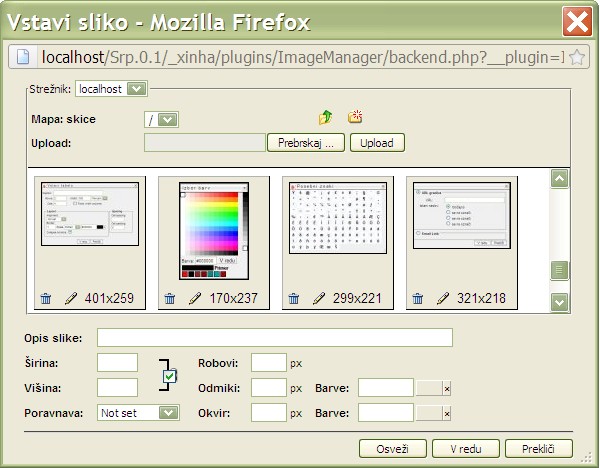Click the up-folder arrow icon

(x=325, y=118)
